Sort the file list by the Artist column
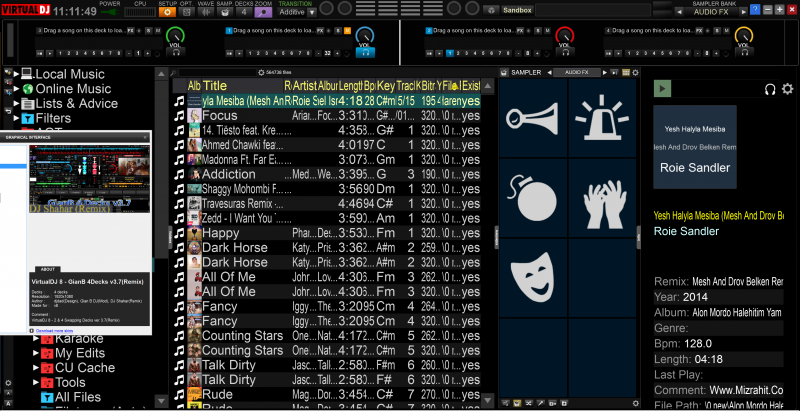Image resolution: width=800 pixels, height=411 pixels. point(305,86)
